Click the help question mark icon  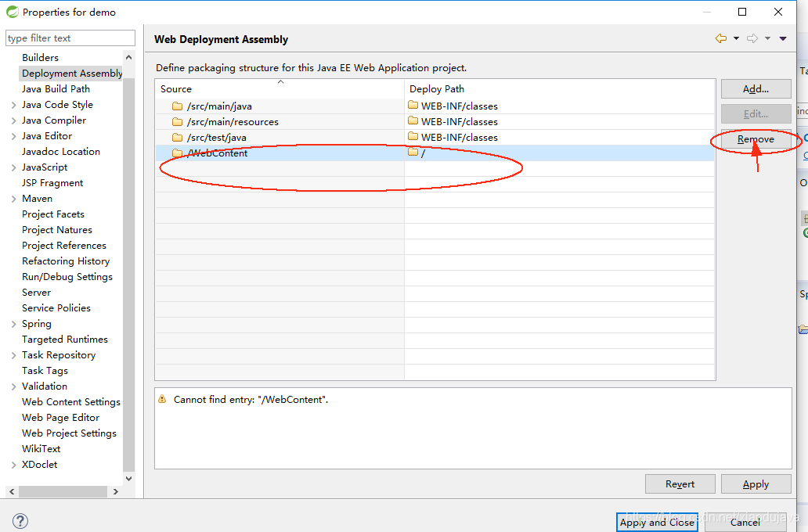tap(20, 520)
